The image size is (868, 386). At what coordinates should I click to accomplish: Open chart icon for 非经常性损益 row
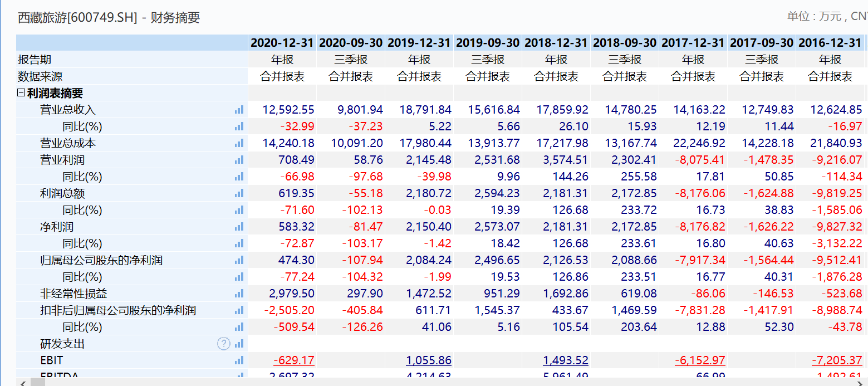[x=239, y=294]
